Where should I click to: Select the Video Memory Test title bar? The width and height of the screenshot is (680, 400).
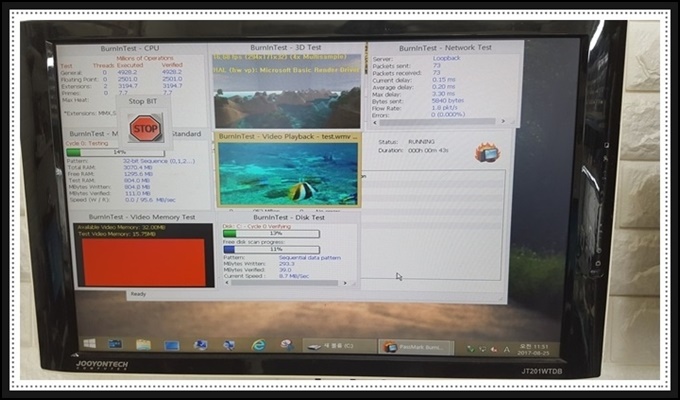pos(142,217)
